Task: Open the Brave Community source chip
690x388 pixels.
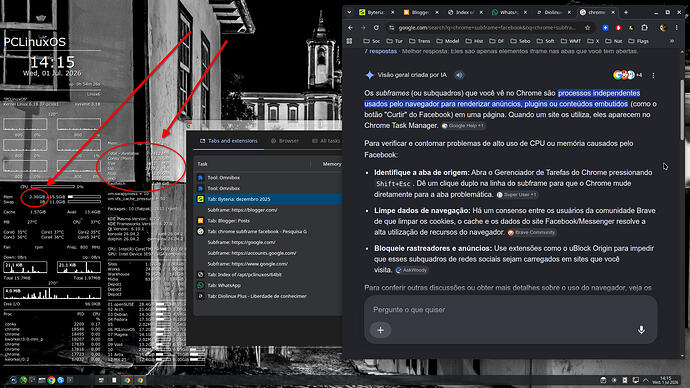Action: point(532,232)
